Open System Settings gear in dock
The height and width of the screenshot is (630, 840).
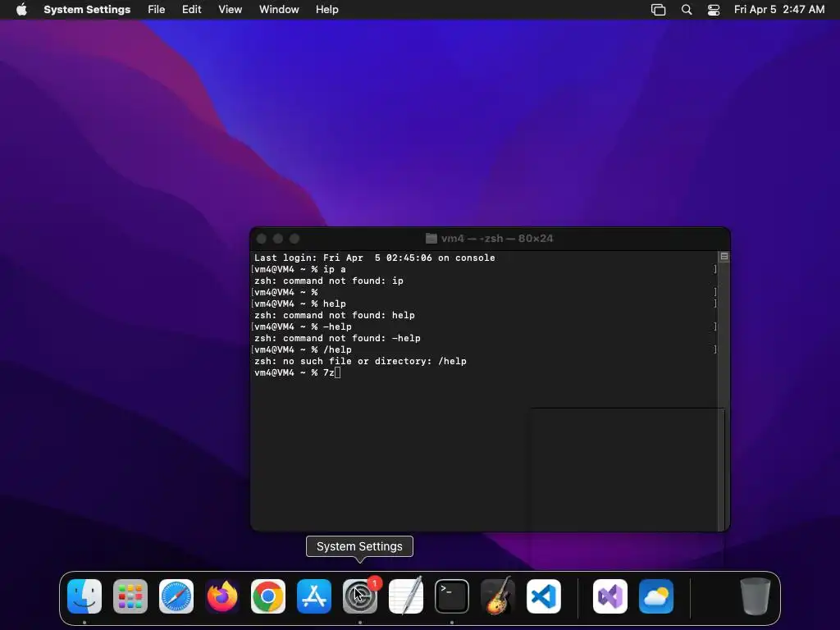tap(360, 596)
